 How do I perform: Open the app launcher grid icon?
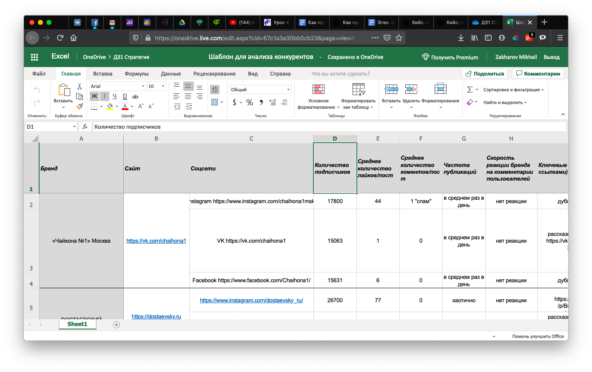[x=34, y=57]
